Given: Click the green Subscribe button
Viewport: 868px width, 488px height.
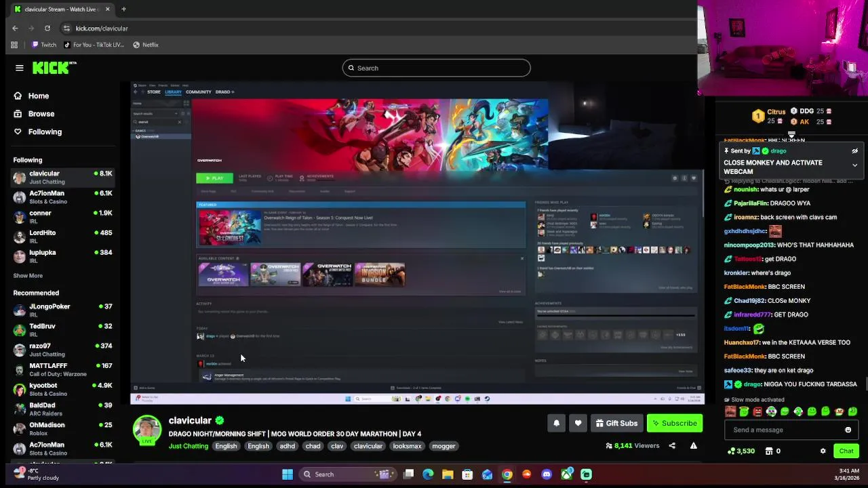Looking at the screenshot, I should (x=675, y=423).
